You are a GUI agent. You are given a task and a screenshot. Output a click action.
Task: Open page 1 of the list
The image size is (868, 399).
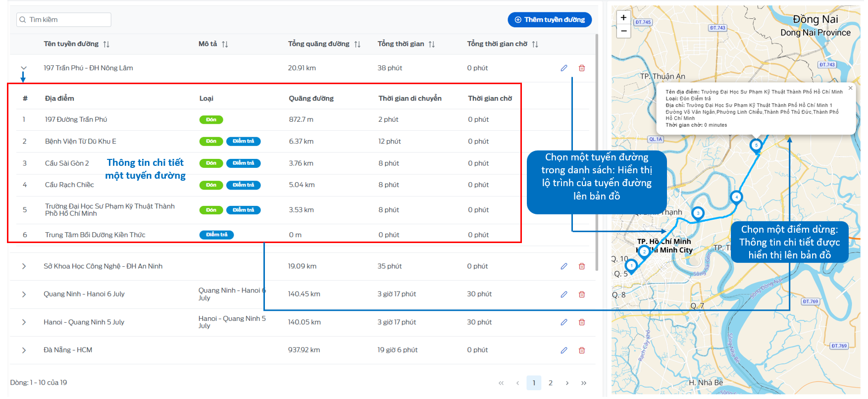(534, 383)
